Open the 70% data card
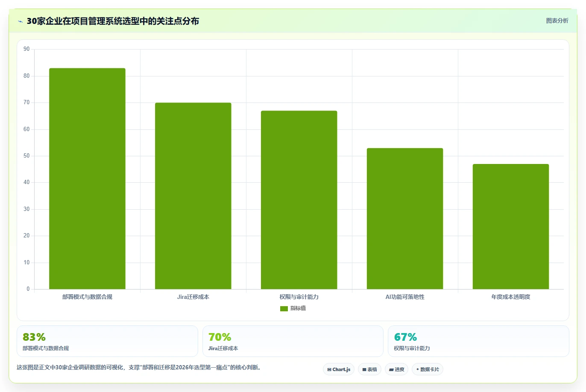Viewport: 586px width, 392px height. click(293, 341)
